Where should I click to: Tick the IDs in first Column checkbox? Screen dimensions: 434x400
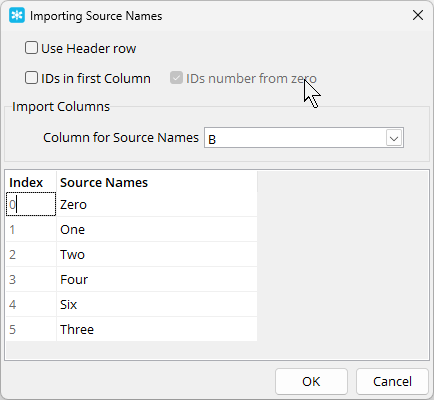coord(31,78)
